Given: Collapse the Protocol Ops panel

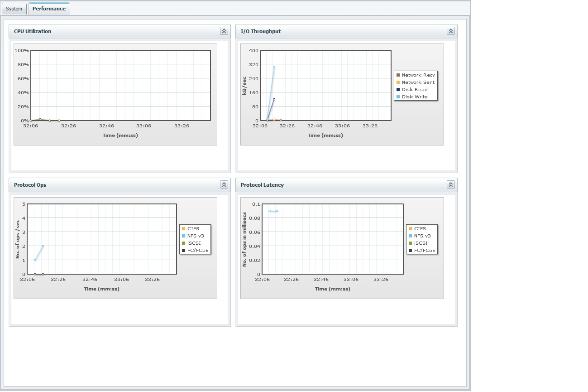Looking at the screenshot, I should click(x=224, y=185).
